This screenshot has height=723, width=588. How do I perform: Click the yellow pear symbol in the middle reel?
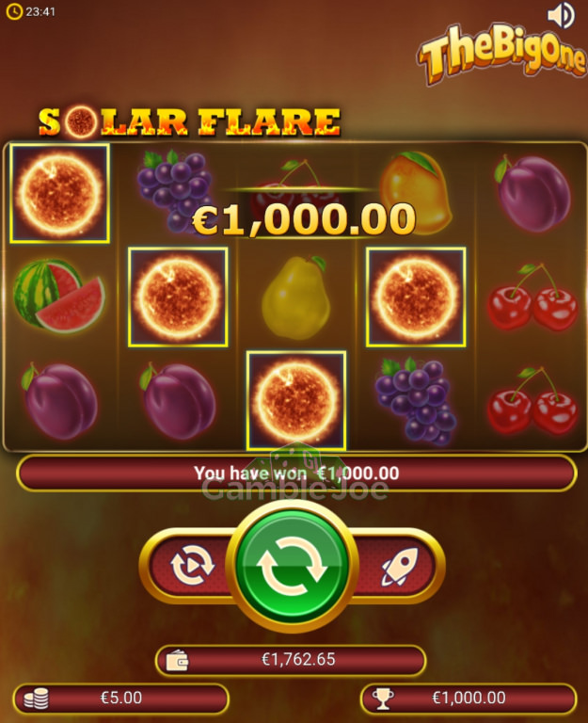(x=295, y=297)
